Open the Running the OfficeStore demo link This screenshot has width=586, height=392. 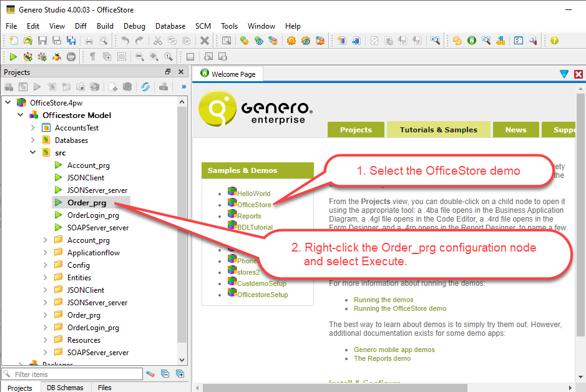[399, 308]
